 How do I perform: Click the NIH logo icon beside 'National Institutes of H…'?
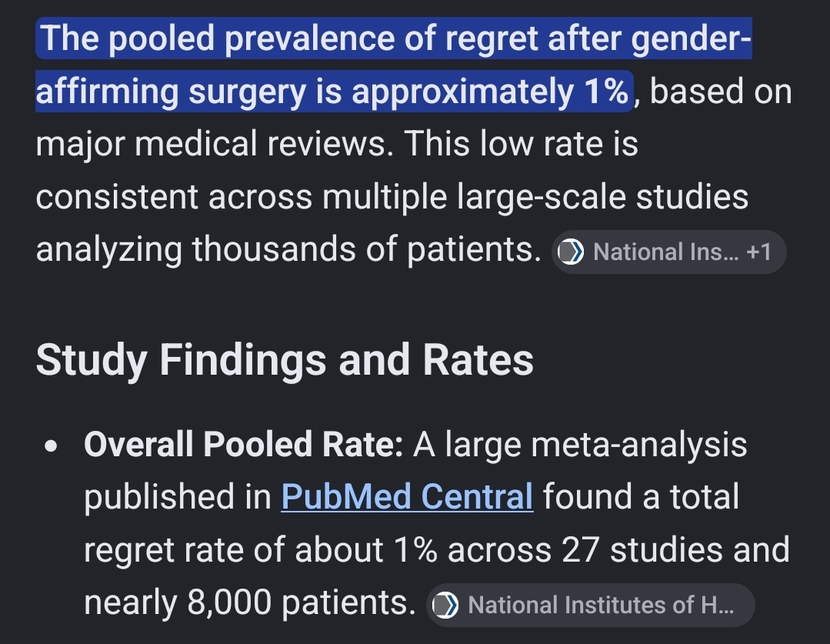(x=445, y=605)
